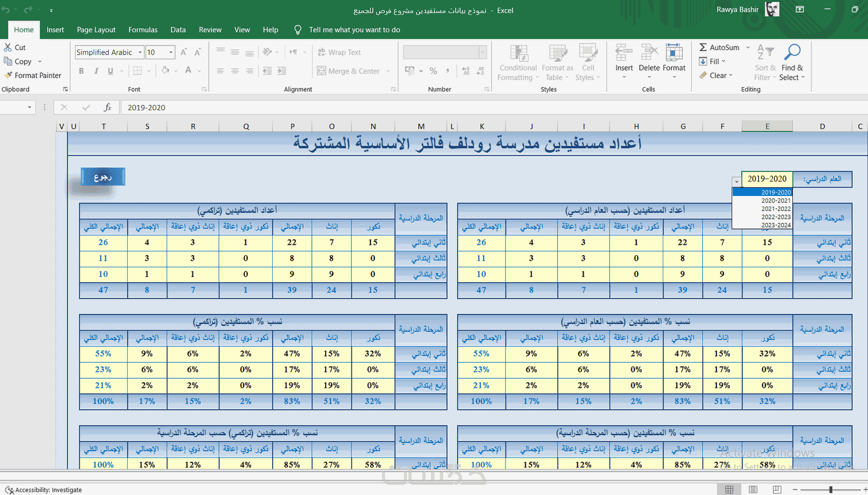Click the Insert cells icon
The image size is (868, 495).
click(624, 53)
